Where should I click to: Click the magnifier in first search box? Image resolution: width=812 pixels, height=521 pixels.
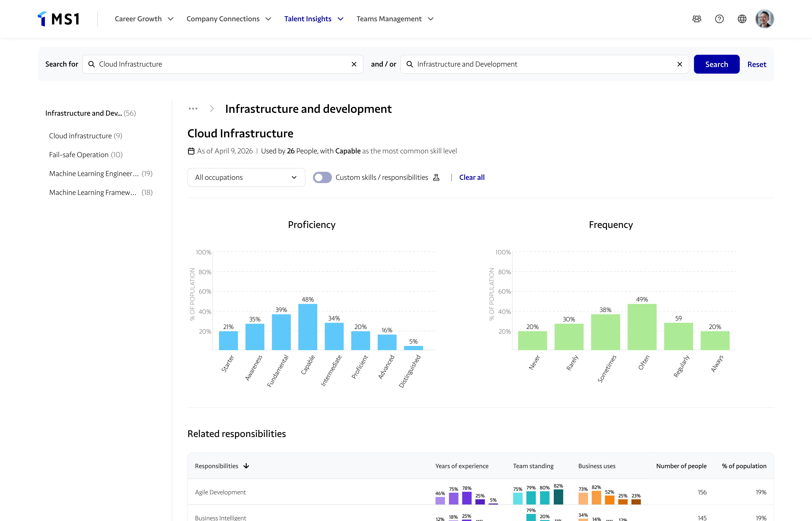point(91,64)
